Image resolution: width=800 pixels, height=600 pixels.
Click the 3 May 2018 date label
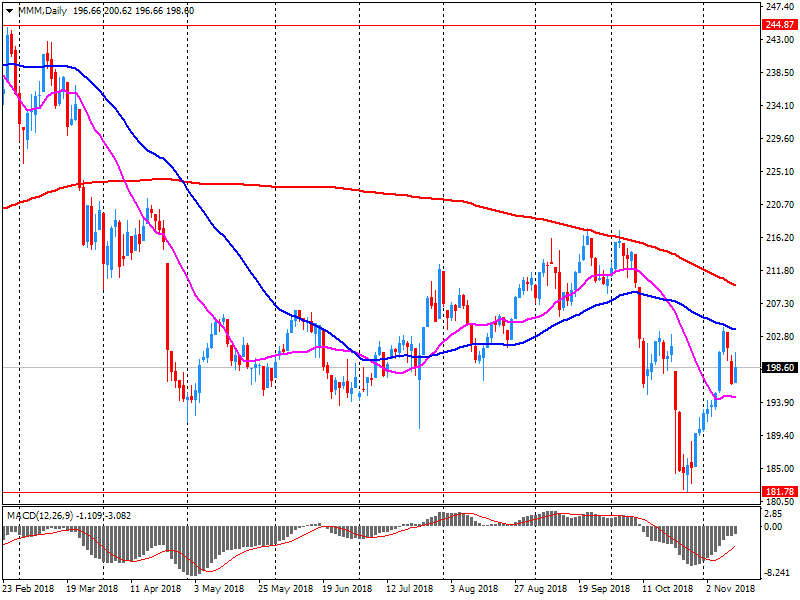[219, 589]
